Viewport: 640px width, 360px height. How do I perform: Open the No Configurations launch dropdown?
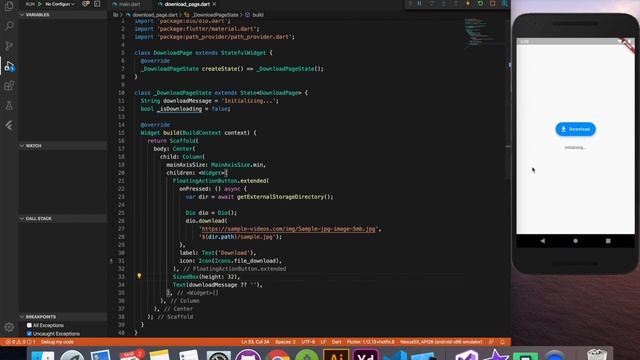[x=60, y=4]
